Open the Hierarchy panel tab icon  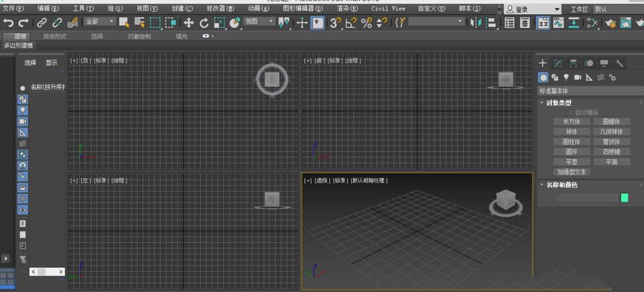(573, 63)
